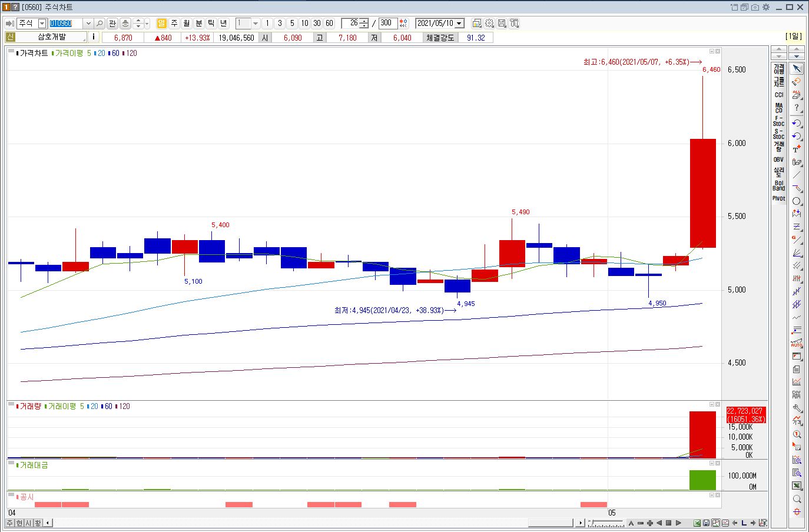Image resolution: width=809 pixels, height=532 pixels.
Task: Click the 10 interval preset button
Action: pyautogui.click(x=304, y=24)
